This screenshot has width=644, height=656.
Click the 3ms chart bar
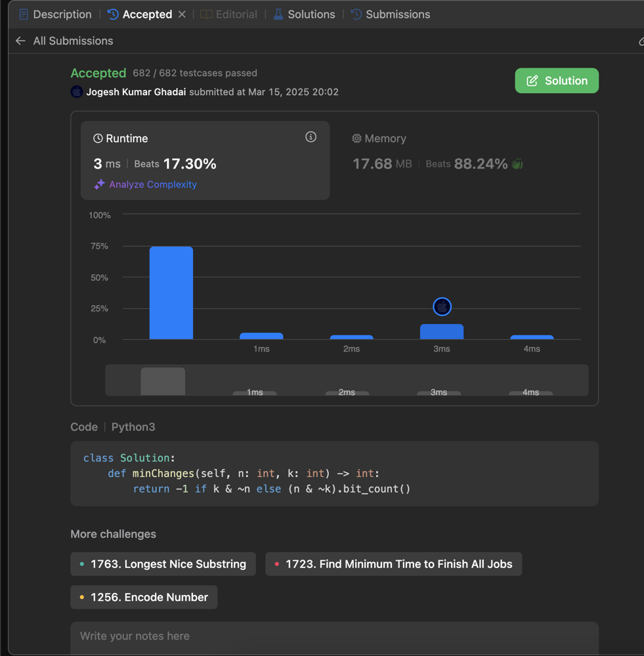point(442,332)
